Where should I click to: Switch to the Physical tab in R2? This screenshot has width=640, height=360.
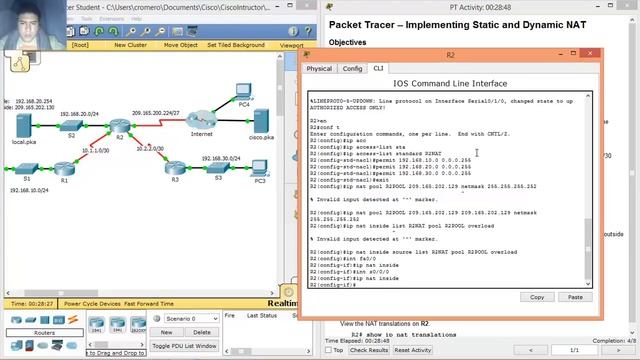(319, 69)
